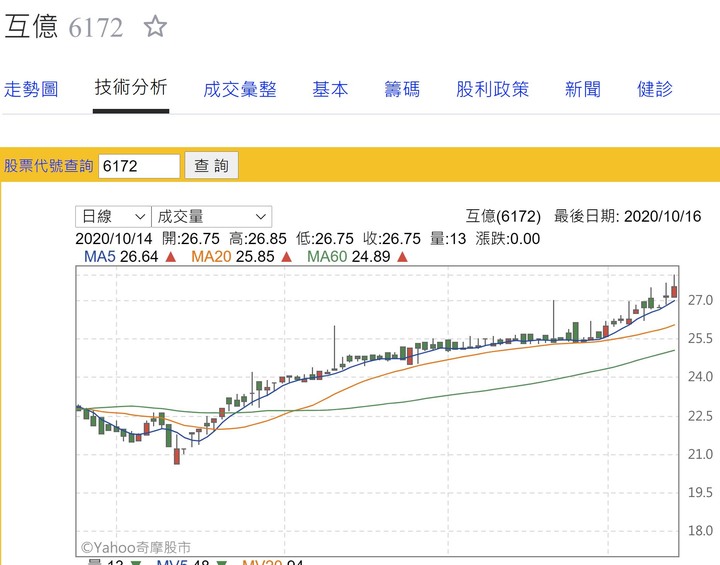Viewport: 720px width, 565px height.
Task: Open the 走勢圖 tab
Action: coord(31,89)
